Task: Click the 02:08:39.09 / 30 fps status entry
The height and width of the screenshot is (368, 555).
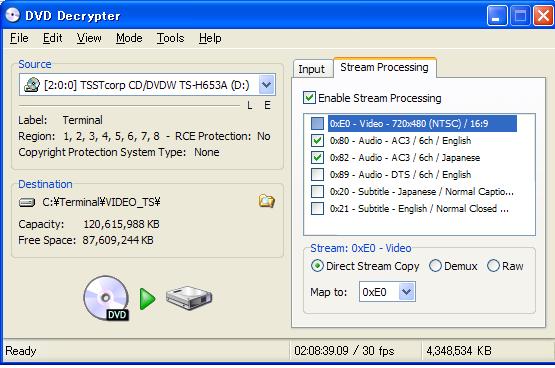Action: [x=344, y=351]
